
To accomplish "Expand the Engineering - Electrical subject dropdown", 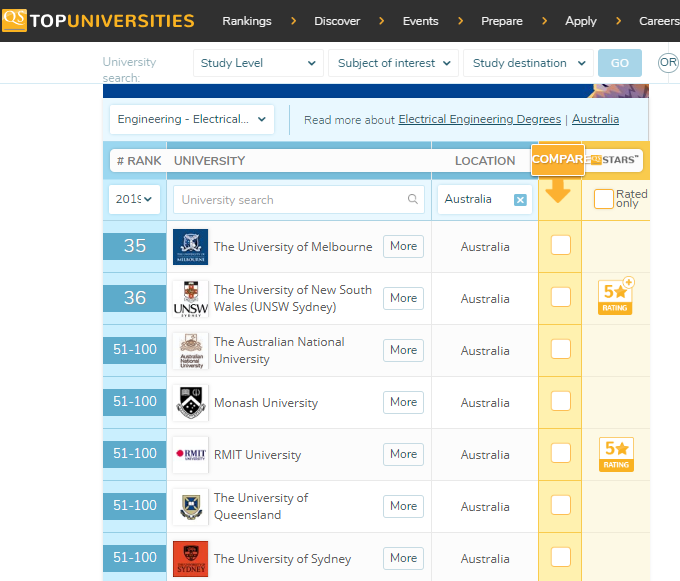I will 192,120.
